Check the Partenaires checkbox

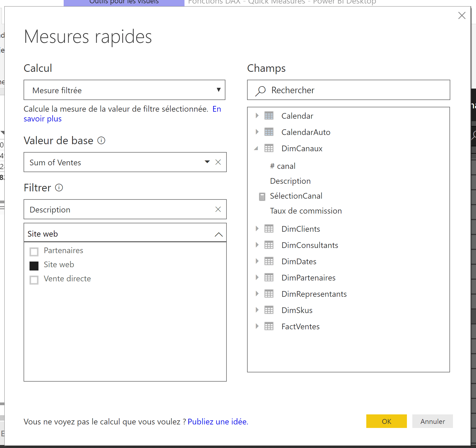[x=34, y=252]
